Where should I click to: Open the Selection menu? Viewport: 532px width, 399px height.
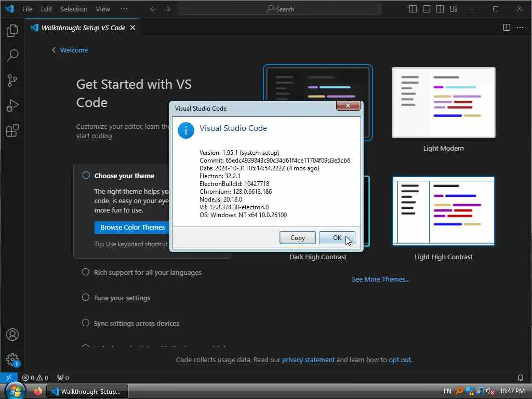(74, 9)
